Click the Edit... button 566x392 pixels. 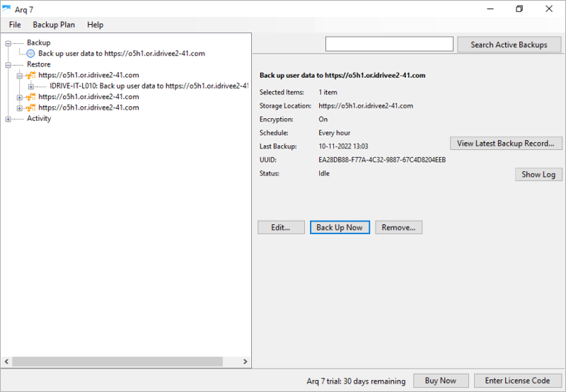[x=281, y=227]
